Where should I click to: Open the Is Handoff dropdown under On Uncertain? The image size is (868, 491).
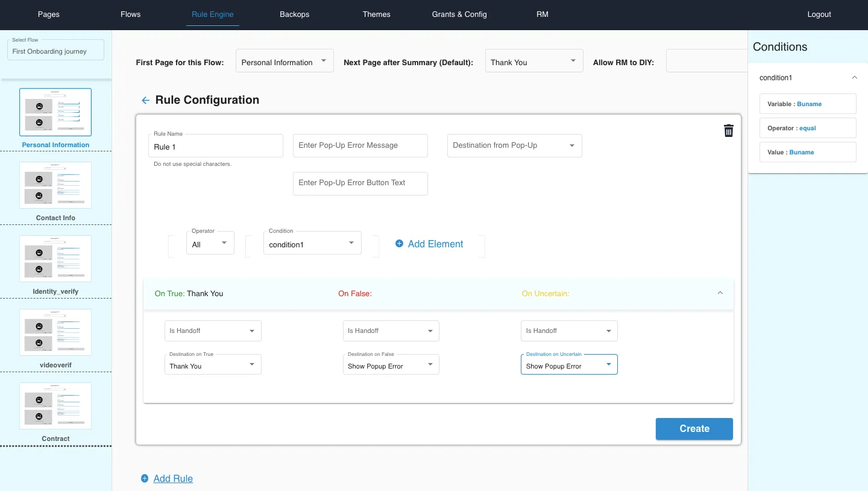pyautogui.click(x=569, y=331)
